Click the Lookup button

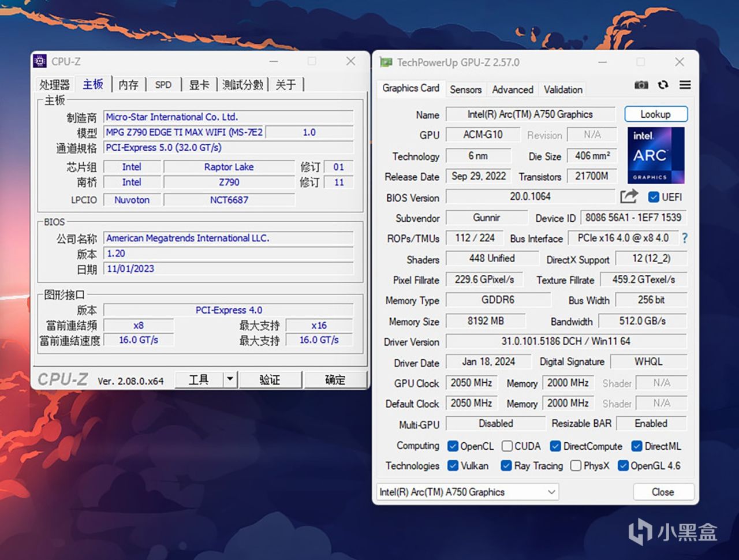pyautogui.click(x=655, y=114)
